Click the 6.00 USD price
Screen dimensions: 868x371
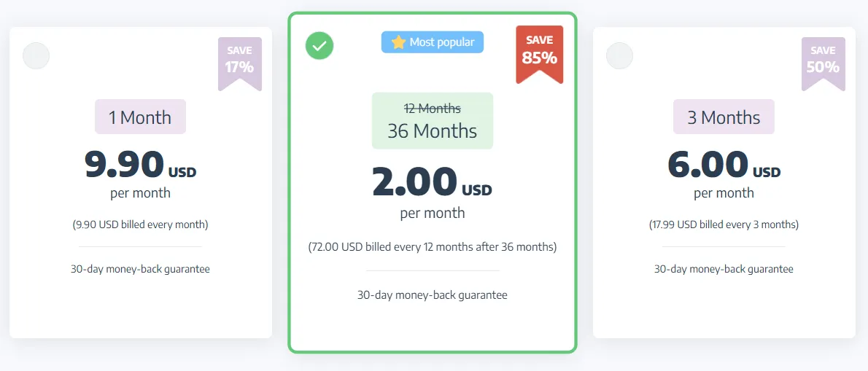724,165
